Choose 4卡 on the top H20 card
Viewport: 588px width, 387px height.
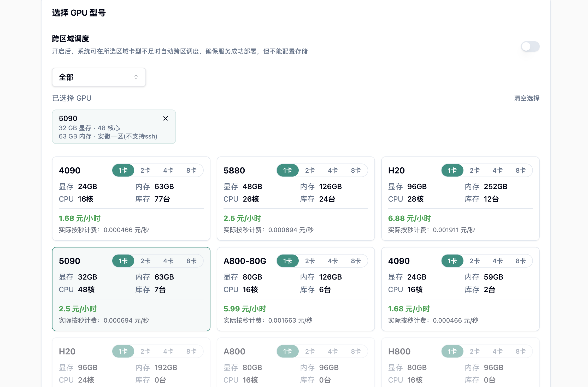(x=497, y=171)
